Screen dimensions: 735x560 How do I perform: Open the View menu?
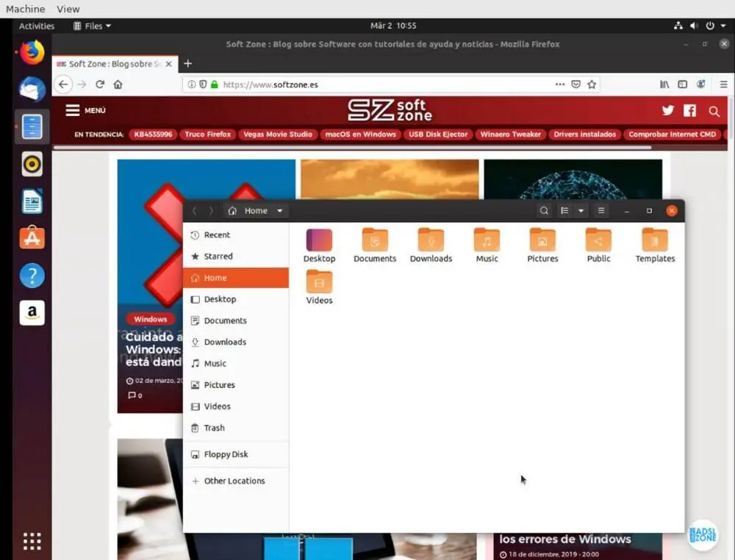pos(68,9)
